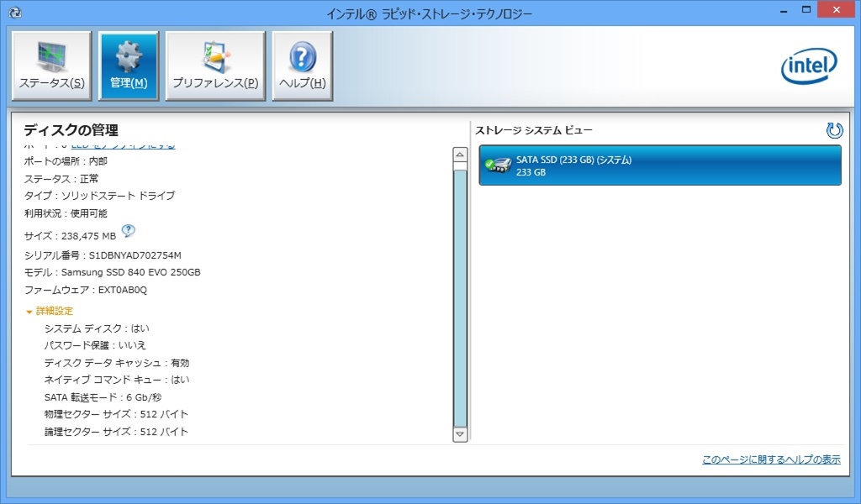Click the ステータス : 正常 line

[x=61, y=179]
